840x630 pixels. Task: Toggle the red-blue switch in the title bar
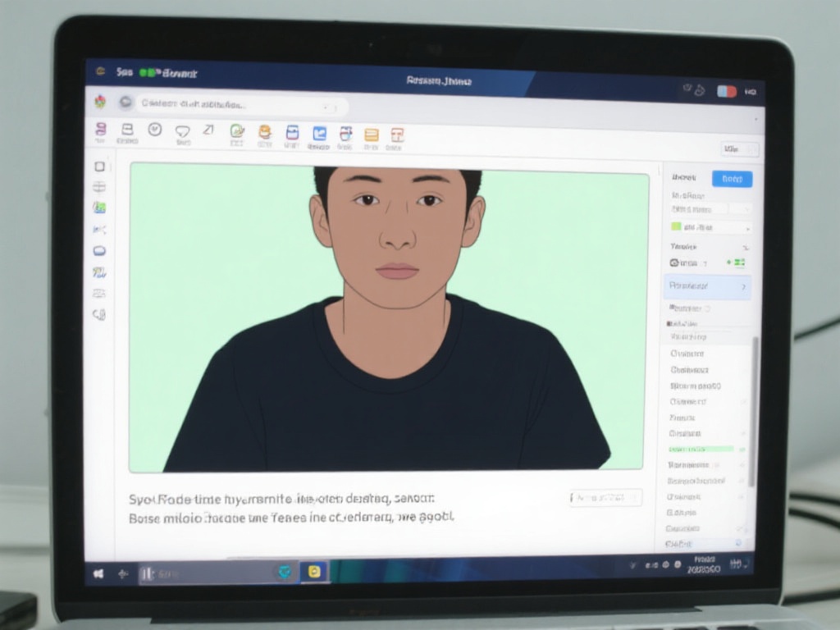click(726, 91)
